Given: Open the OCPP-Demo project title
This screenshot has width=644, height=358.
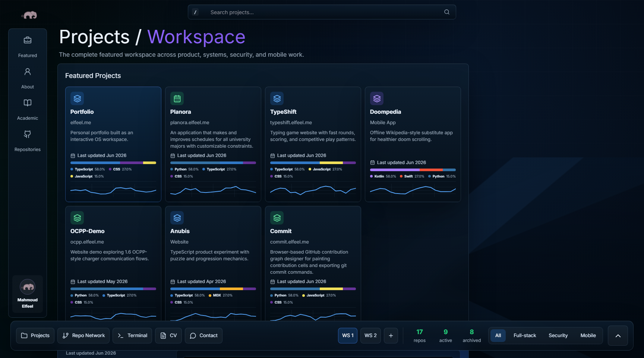Looking at the screenshot, I should tap(88, 231).
